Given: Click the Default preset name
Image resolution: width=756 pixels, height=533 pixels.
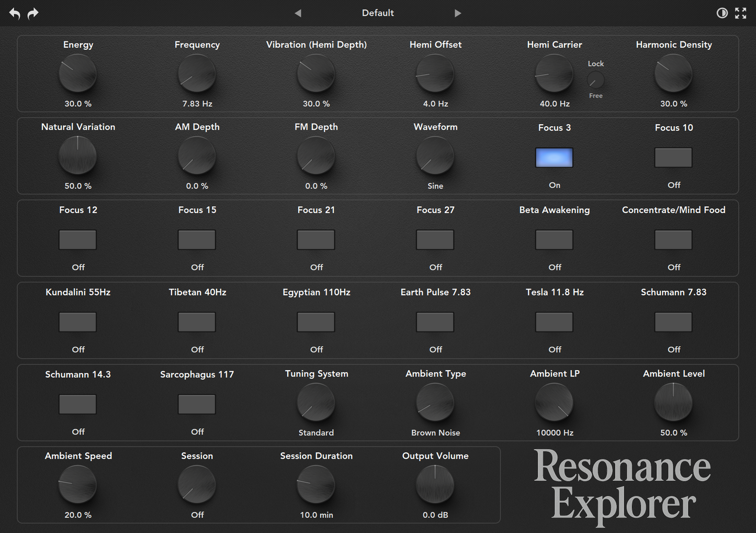Looking at the screenshot, I should coord(378,13).
